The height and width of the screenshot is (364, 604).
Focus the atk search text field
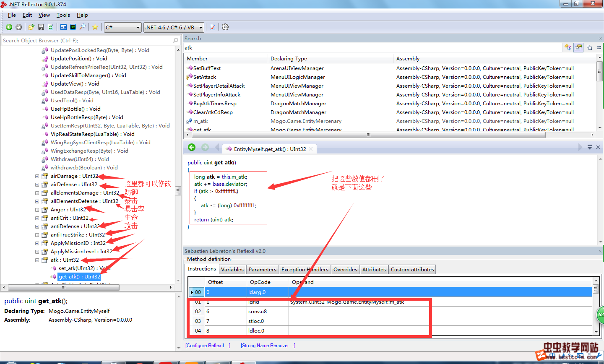(372, 48)
